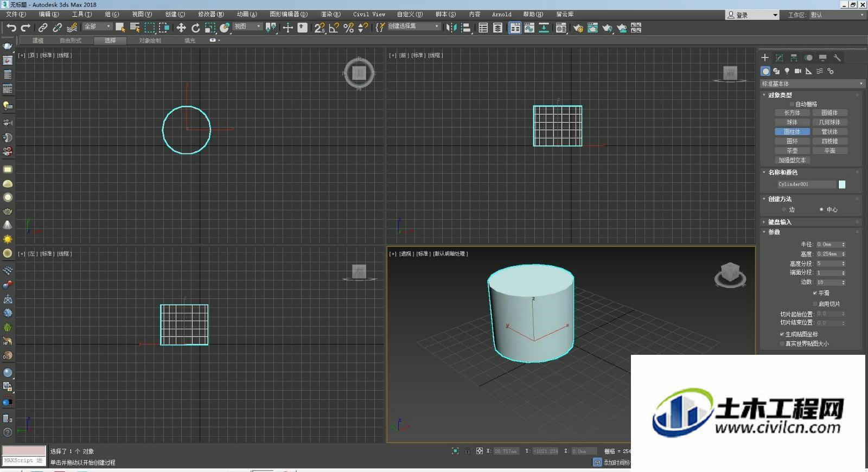
Task: Enable the 真实世界贴图大小 checkbox
Action: tap(782, 343)
